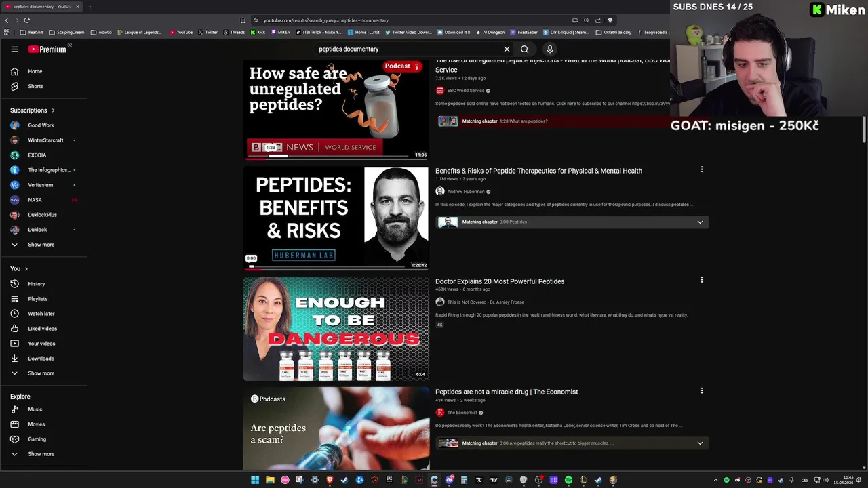Run search with magnifier button
The height and width of the screenshot is (488, 868).
click(x=524, y=49)
